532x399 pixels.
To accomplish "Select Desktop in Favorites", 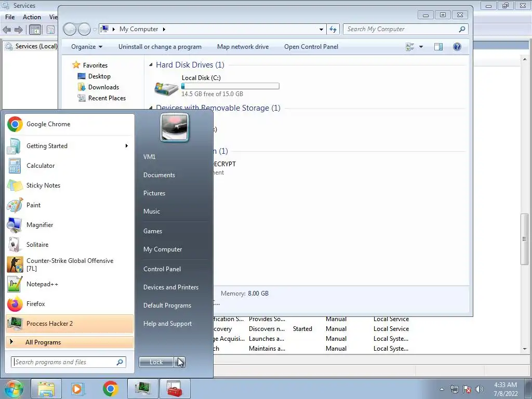I will pyautogui.click(x=99, y=76).
